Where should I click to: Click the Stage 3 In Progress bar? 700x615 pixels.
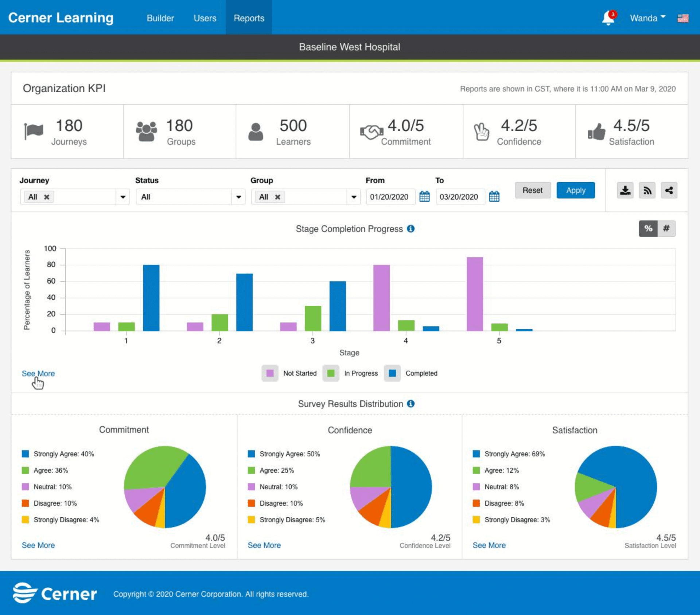tap(313, 318)
